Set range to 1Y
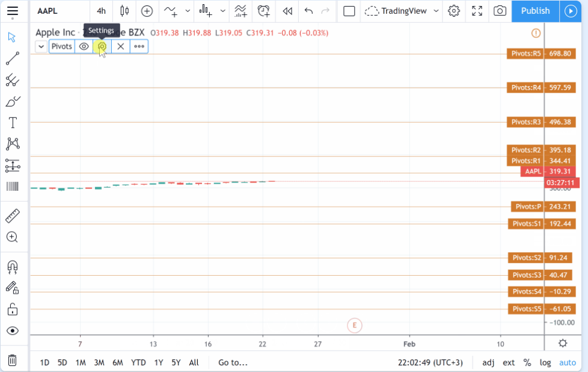Viewport: 588px width, 372px height. tap(159, 362)
